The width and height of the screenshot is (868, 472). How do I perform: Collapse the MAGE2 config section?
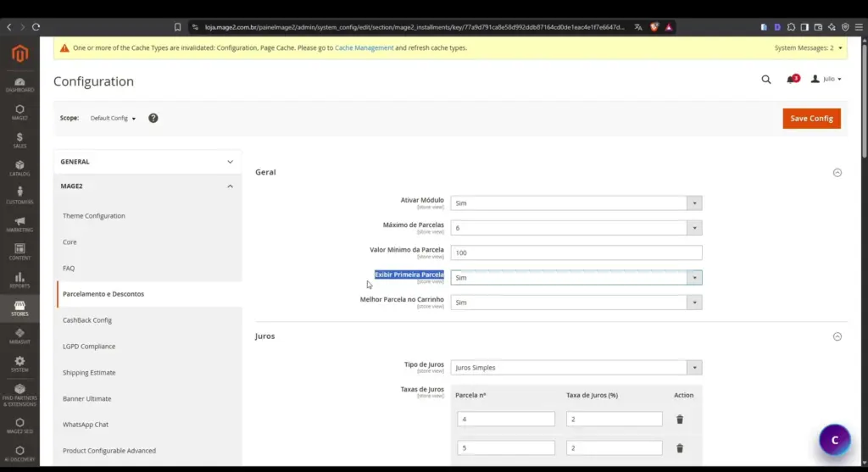tap(147, 186)
